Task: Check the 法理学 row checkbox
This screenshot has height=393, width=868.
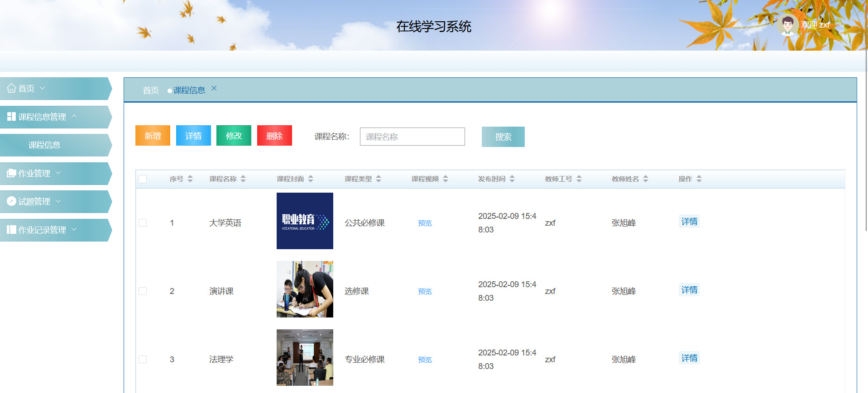Action: (x=143, y=359)
